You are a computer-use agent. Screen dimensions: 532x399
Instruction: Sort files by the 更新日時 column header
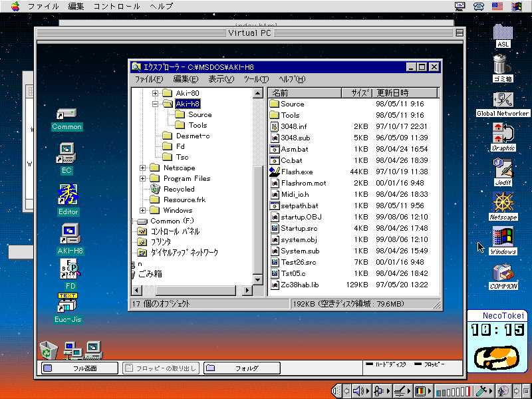coord(406,92)
